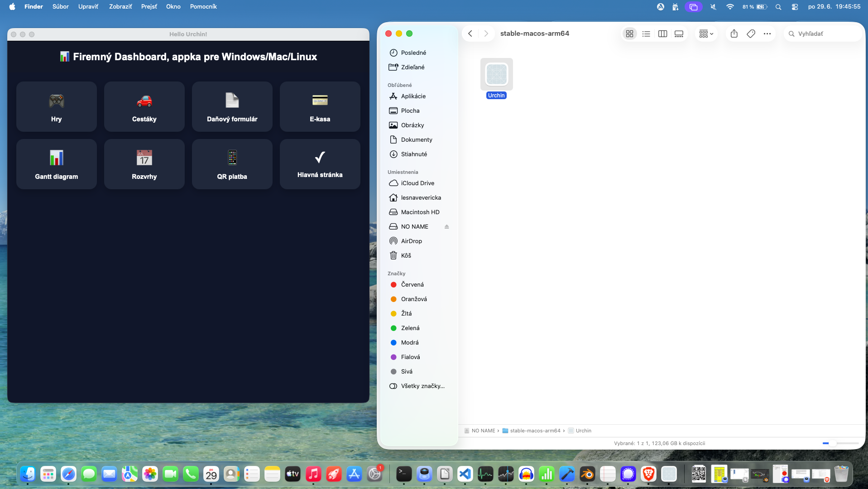Open the more actions ellipsis menu
The height and width of the screenshot is (489, 868).
tap(767, 34)
